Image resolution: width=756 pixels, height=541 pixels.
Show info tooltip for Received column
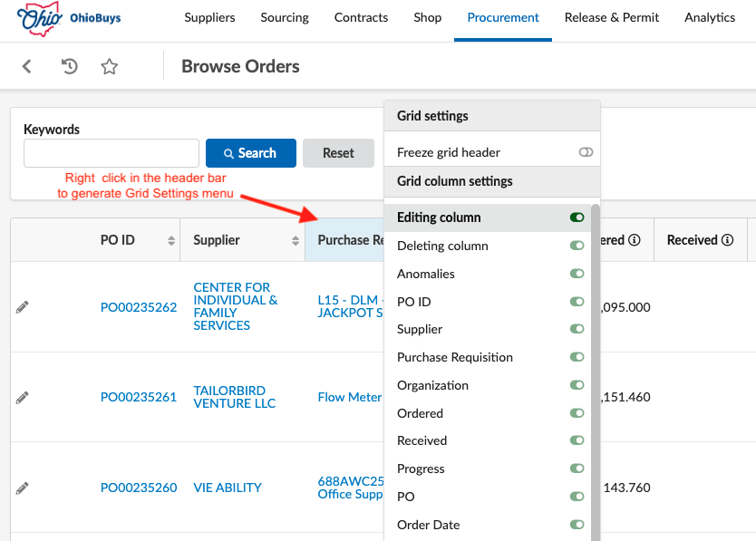click(x=728, y=239)
